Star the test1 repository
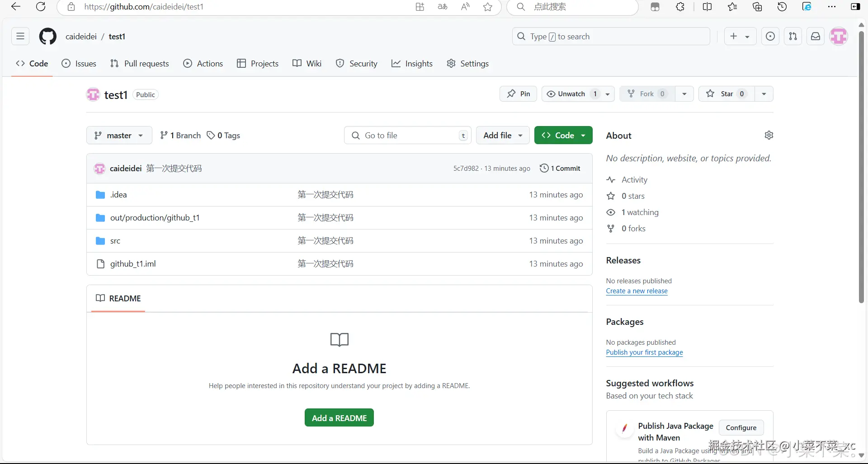Viewport: 868px width, 464px height. click(726, 94)
